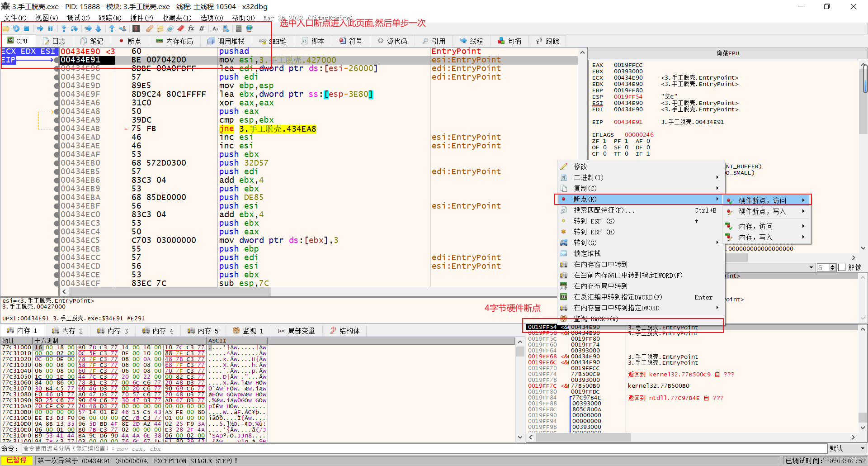
Task: Open the Scylla plugin S icon
Action: coord(136,29)
